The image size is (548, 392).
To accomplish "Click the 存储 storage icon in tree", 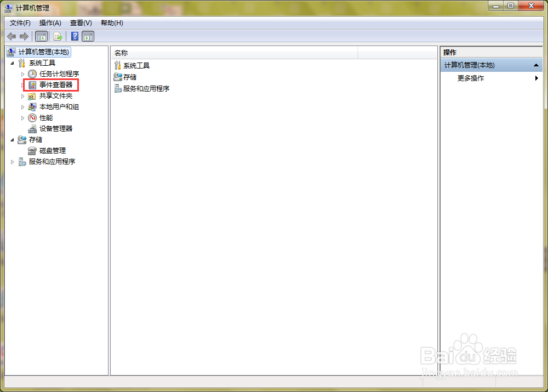I will click(x=22, y=140).
